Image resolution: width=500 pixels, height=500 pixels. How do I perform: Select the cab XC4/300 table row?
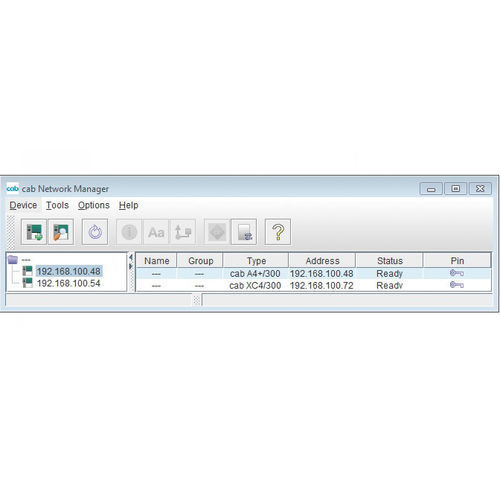click(x=313, y=286)
